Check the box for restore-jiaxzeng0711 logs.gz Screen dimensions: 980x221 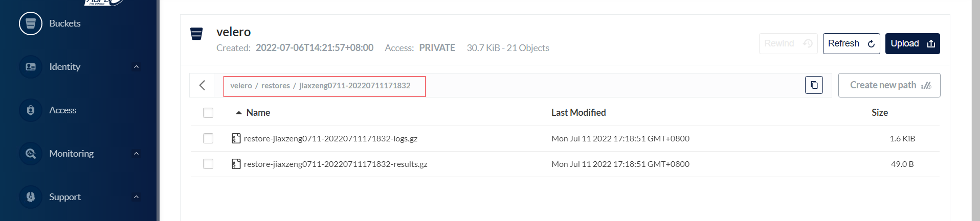[x=208, y=138]
